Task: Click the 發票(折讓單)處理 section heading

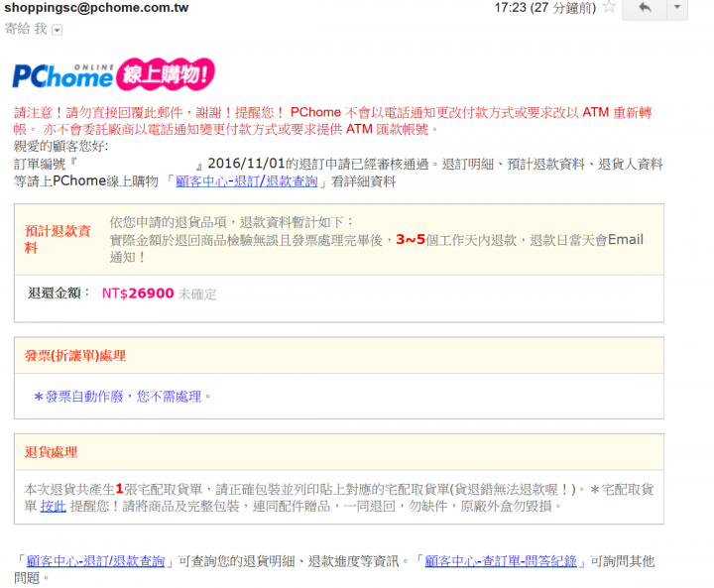Action: (75, 356)
